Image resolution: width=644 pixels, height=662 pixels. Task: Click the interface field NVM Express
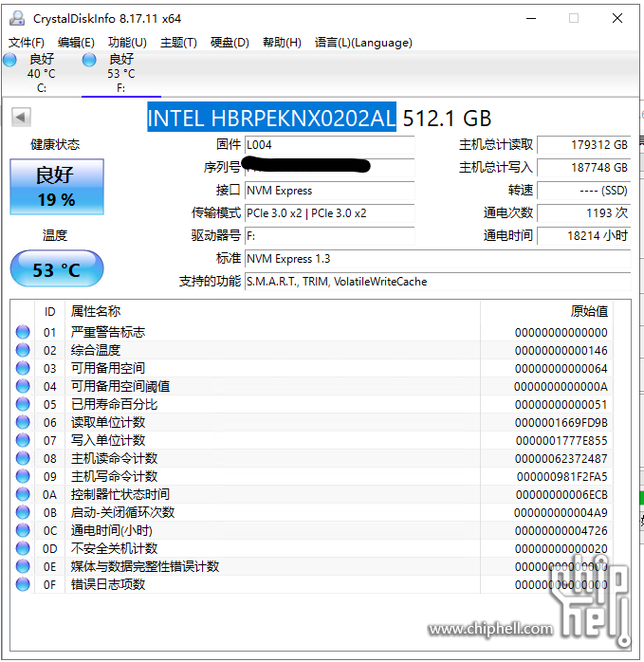330,191
